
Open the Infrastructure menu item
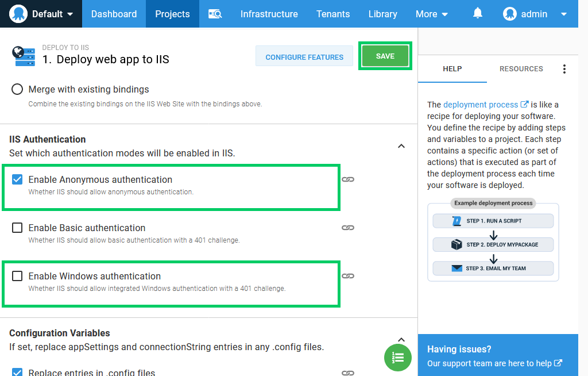tap(269, 14)
